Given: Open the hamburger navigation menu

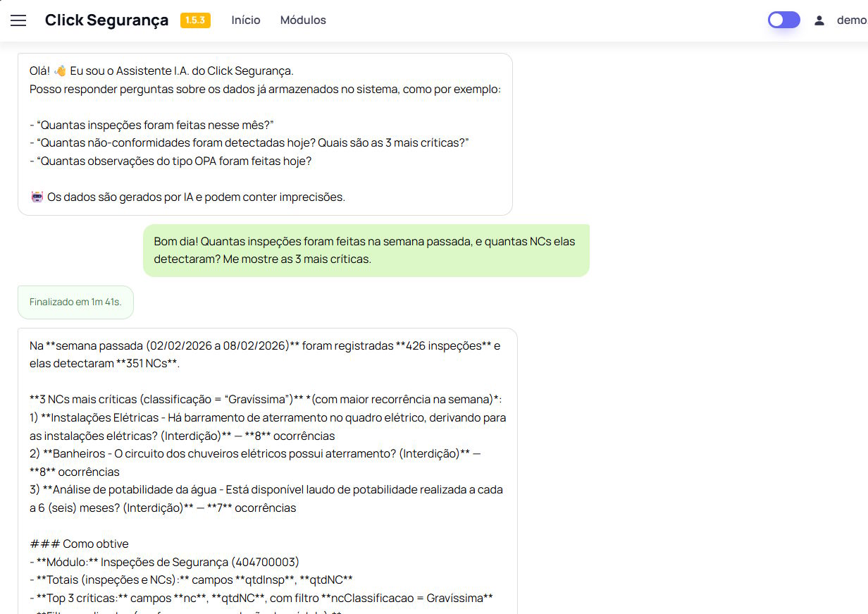Looking at the screenshot, I should [18, 20].
